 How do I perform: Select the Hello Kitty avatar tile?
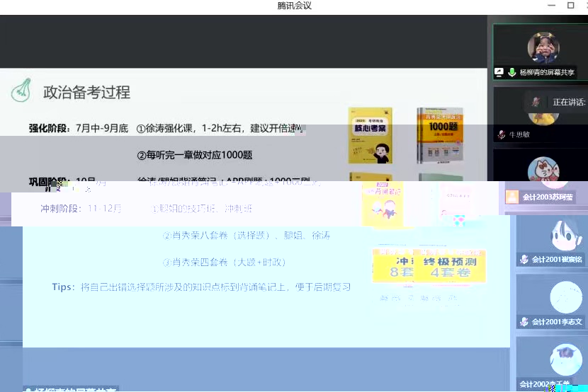(543, 170)
